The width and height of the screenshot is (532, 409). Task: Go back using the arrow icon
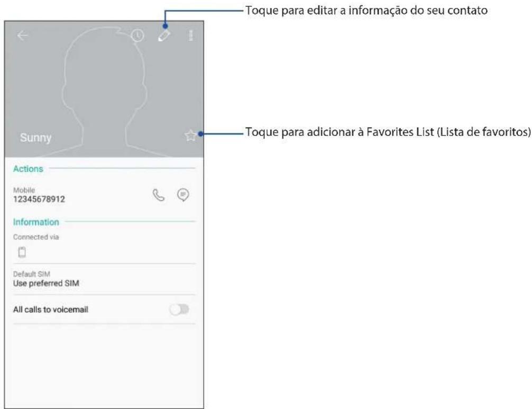(x=22, y=35)
